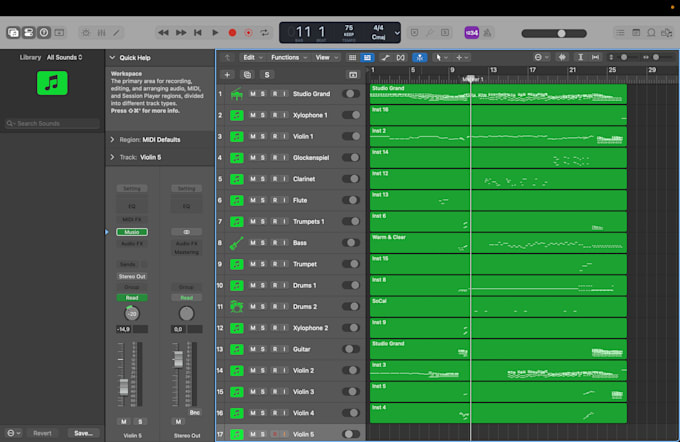Toggle the Glockenspiel track on/off switch
The image size is (680, 442).
(351, 157)
